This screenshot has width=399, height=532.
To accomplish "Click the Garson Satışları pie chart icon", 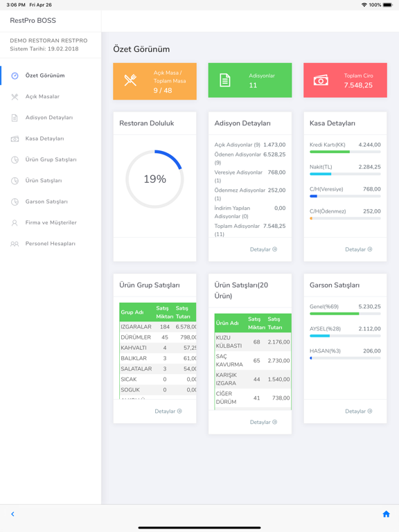I will pyautogui.click(x=15, y=202).
